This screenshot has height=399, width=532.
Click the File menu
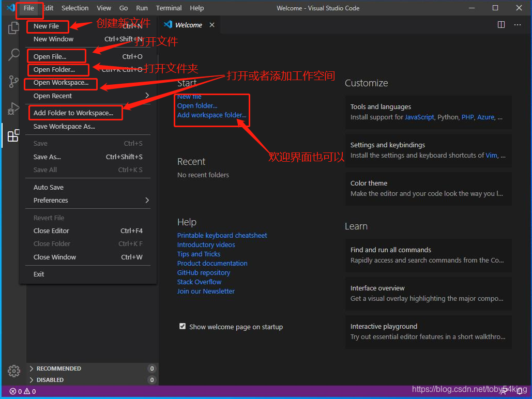coord(29,8)
